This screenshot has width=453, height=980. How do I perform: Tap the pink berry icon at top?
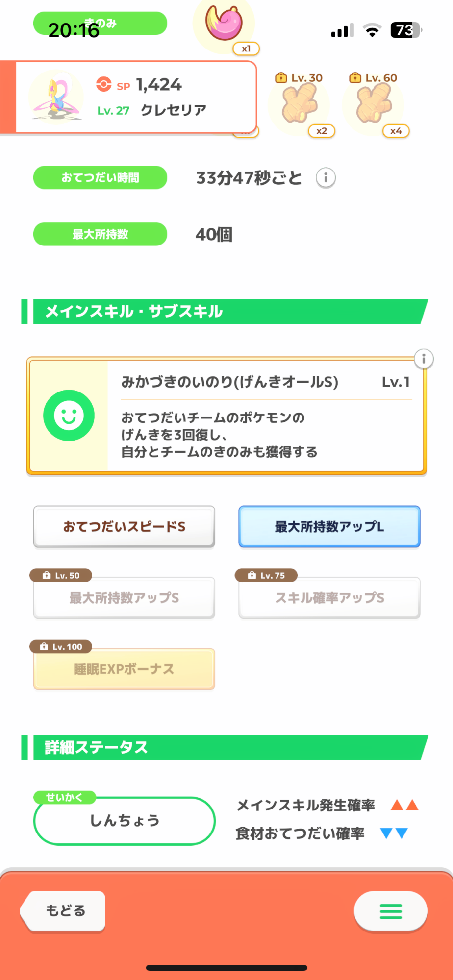(x=224, y=23)
